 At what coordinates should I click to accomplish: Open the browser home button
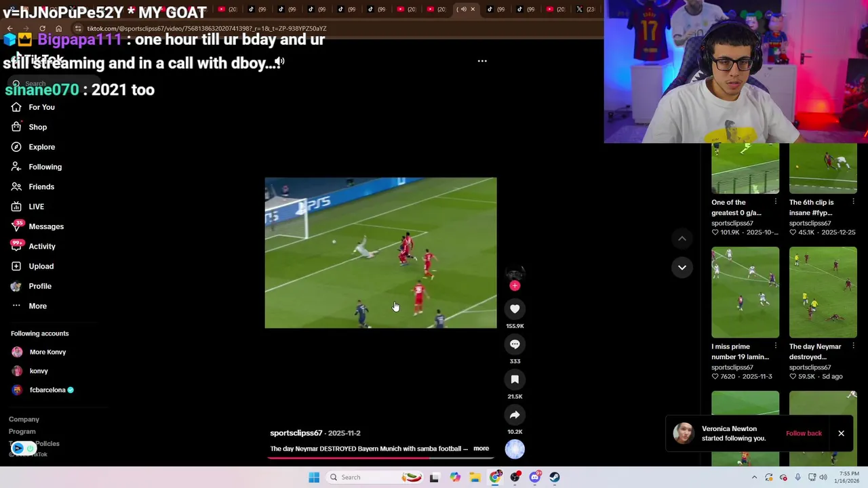pos(58,28)
